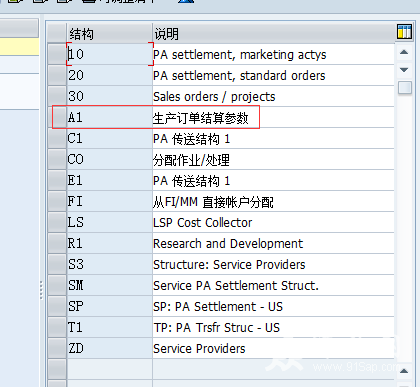Select row A1 using its row selector button
This screenshot has height=387, width=420.
click(57, 117)
